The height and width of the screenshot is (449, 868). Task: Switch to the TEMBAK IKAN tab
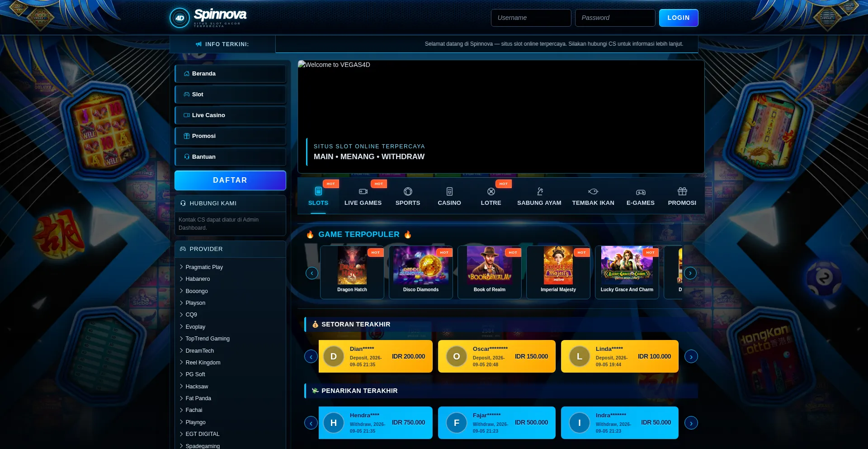pyautogui.click(x=593, y=197)
